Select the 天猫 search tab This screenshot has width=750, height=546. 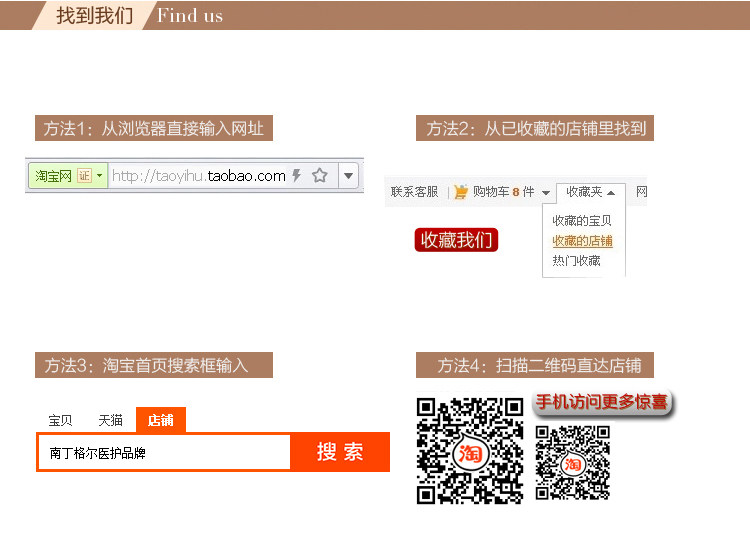click(x=110, y=420)
